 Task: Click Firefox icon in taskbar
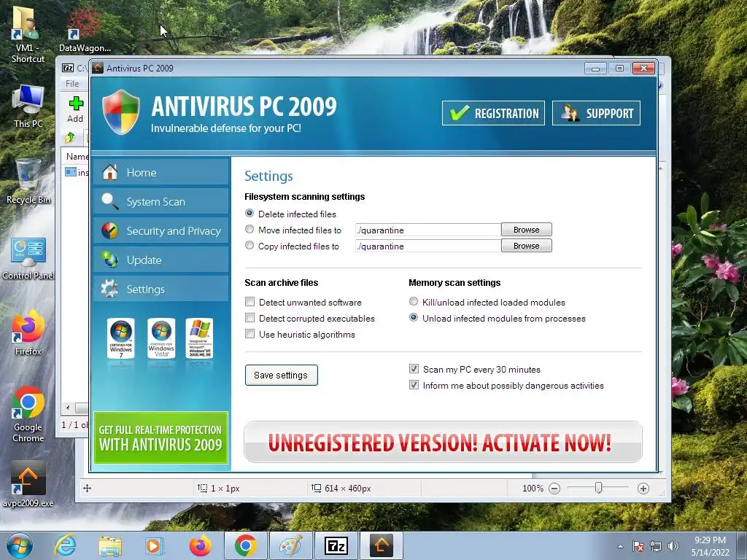coord(200,545)
